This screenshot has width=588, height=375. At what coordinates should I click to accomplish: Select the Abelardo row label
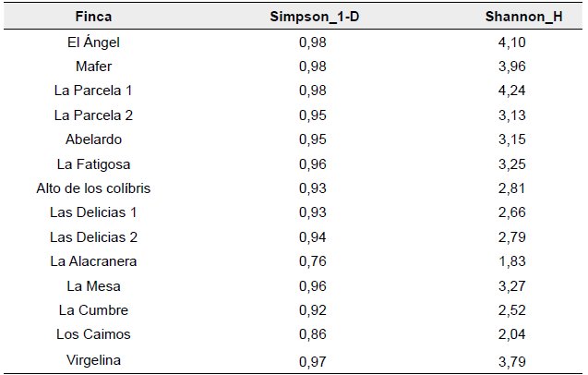93,139
